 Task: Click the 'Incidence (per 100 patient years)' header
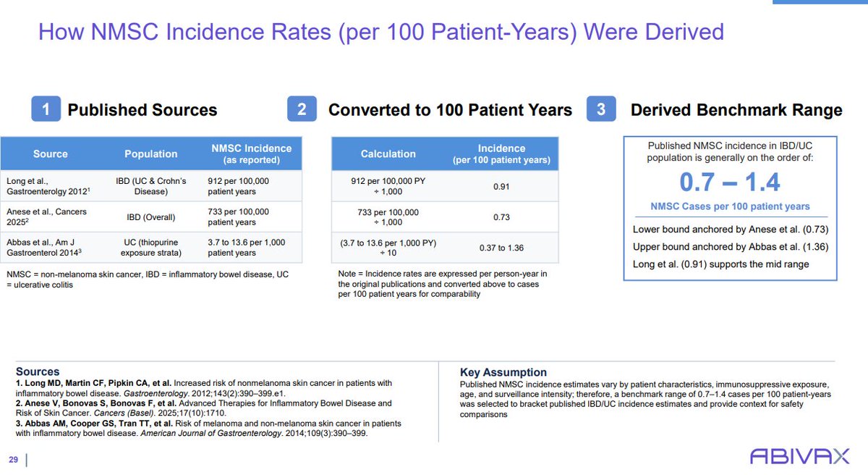(x=501, y=154)
